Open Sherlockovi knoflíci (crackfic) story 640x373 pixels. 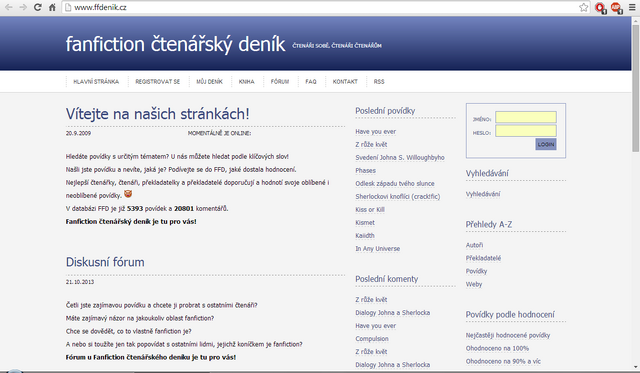coord(398,196)
